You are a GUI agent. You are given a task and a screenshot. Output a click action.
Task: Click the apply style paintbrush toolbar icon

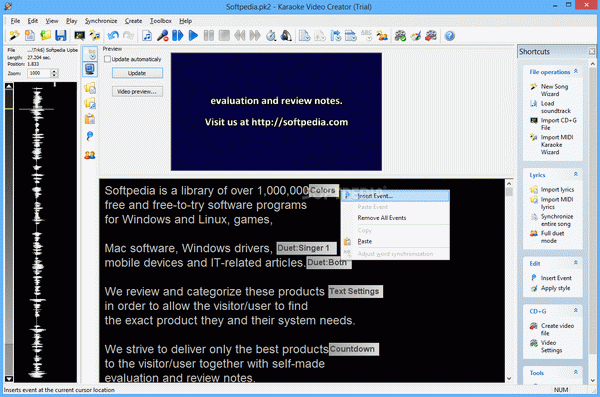tap(416, 36)
